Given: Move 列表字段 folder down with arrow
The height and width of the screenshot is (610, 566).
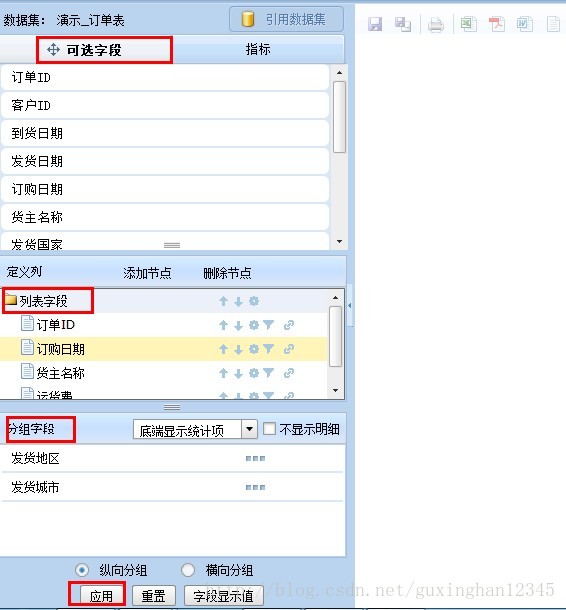Looking at the screenshot, I should point(238,301).
